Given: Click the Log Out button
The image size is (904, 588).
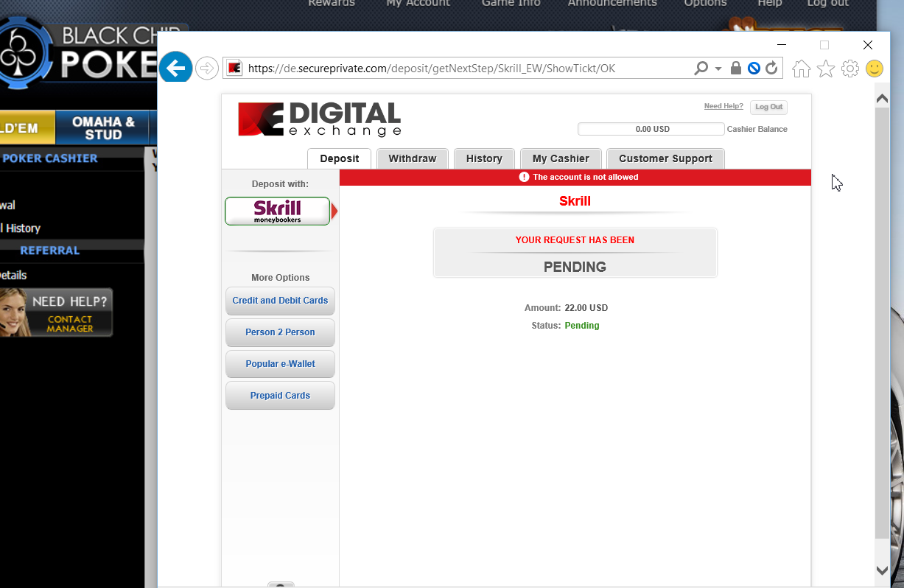Looking at the screenshot, I should click(x=768, y=107).
